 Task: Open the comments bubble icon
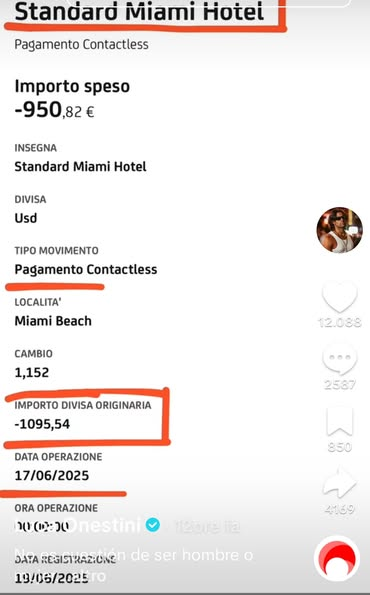(339, 360)
